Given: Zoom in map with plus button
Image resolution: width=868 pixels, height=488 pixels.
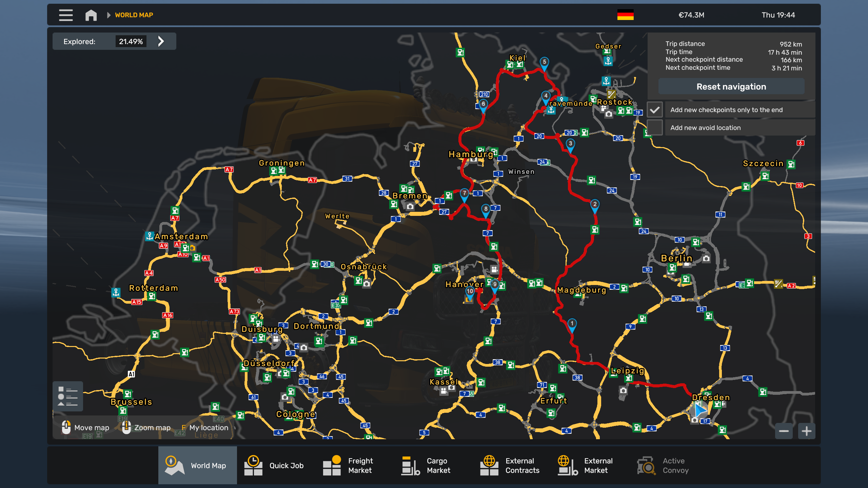Looking at the screenshot, I should pos(806,431).
